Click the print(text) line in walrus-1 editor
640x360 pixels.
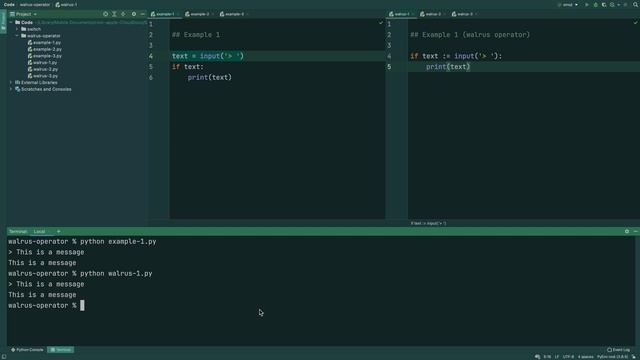448,67
